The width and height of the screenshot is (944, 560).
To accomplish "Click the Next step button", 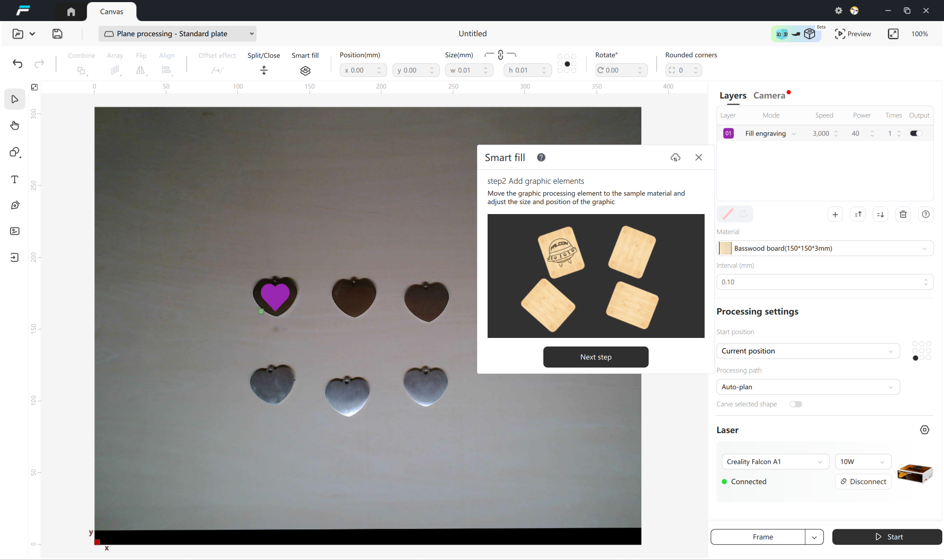I will [x=595, y=357].
